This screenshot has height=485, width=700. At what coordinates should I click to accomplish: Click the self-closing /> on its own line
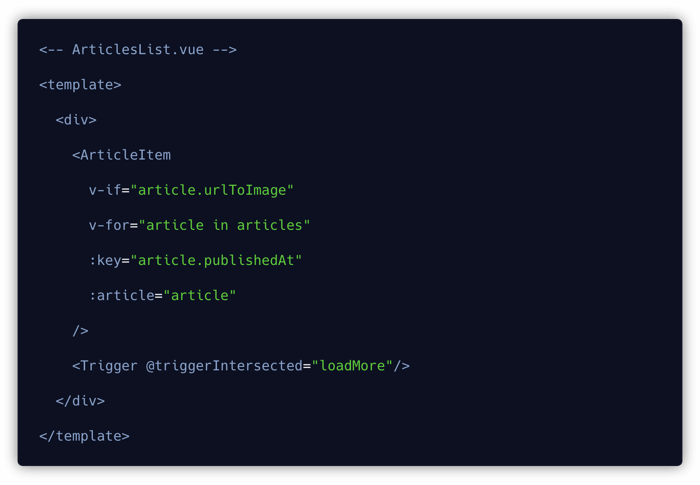click(80, 331)
